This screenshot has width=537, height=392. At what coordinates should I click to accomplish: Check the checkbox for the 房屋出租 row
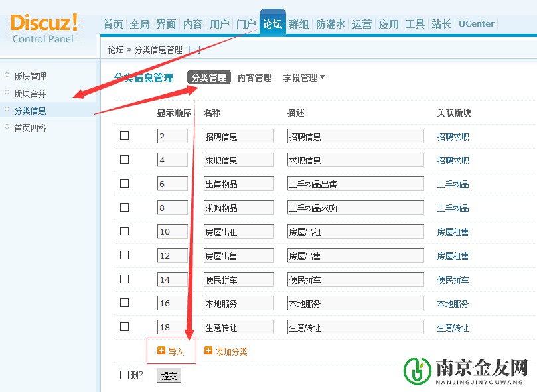(123, 231)
